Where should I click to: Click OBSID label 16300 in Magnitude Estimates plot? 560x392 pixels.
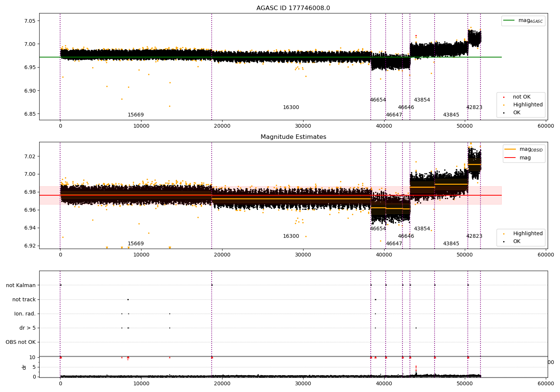(291, 236)
